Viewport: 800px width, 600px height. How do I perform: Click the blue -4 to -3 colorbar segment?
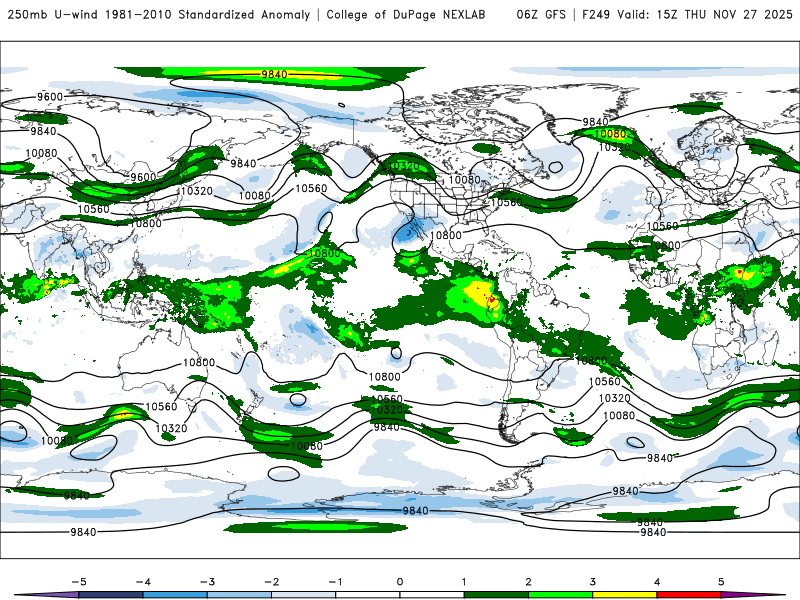coord(175,595)
